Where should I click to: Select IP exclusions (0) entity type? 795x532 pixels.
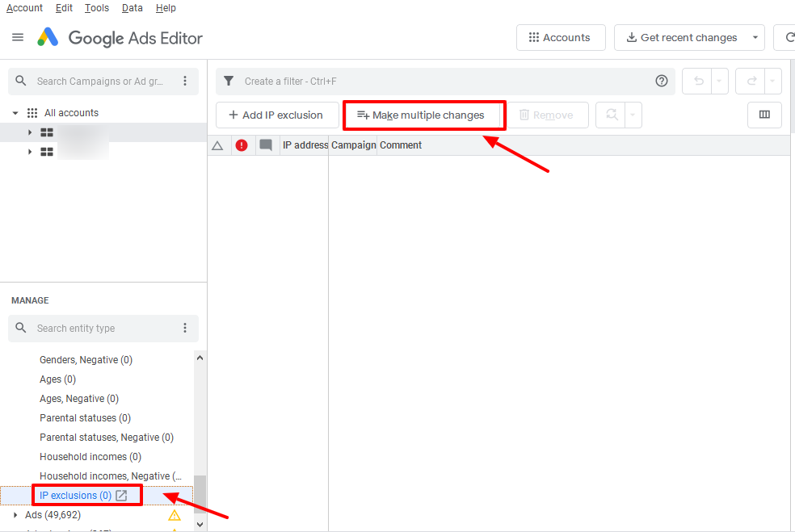[76, 496]
